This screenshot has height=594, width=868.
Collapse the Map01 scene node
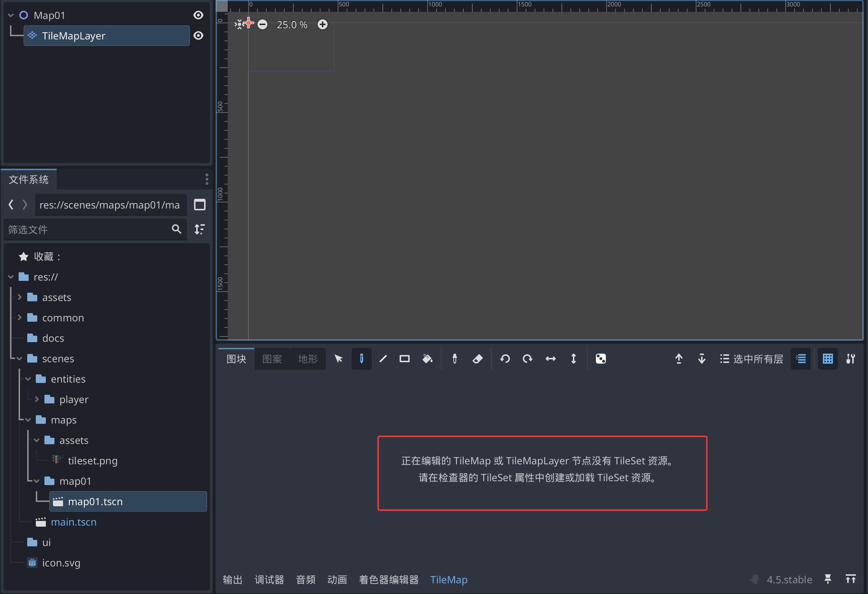pyautogui.click(x=10, y=15)
